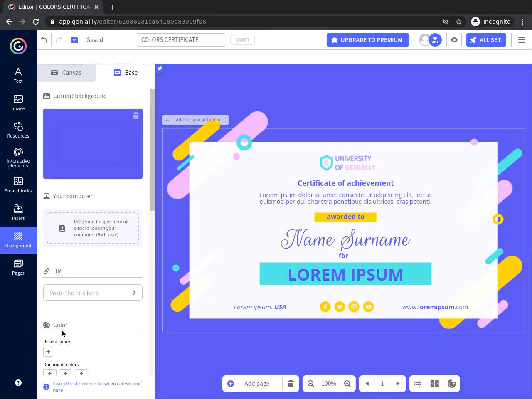Reload the browser page
Screen dimensions: 532x399
point(36,22)
